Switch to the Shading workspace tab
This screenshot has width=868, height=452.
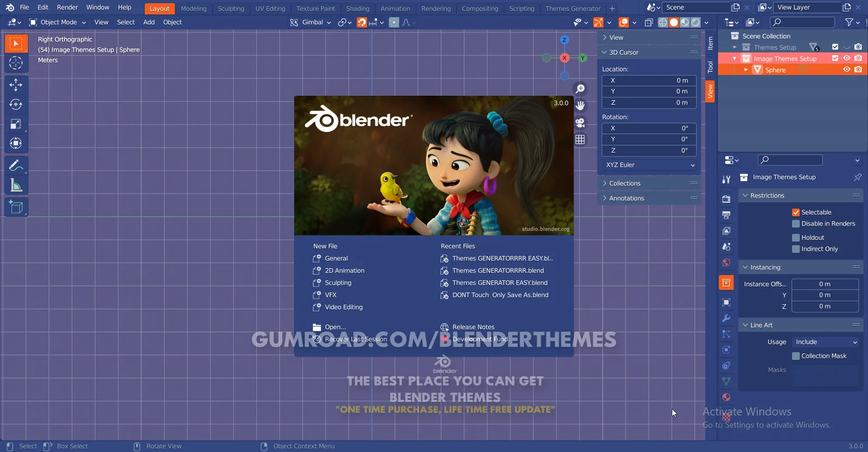[x=358, y=9]
